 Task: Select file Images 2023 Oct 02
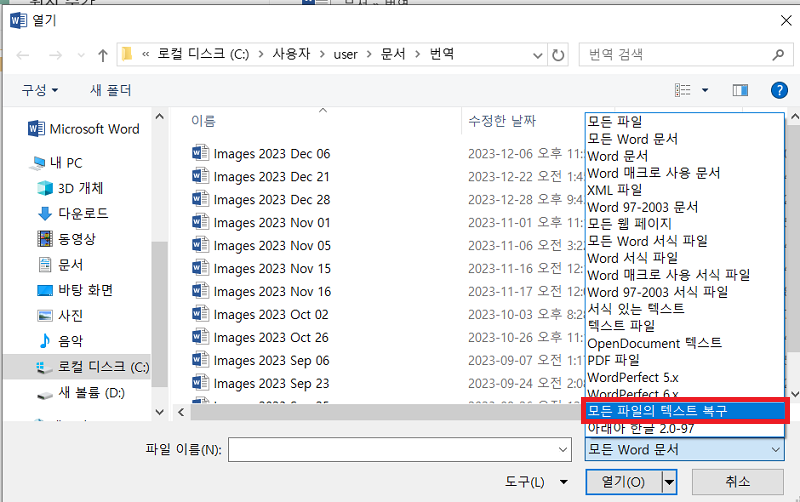tap(260, 314)
